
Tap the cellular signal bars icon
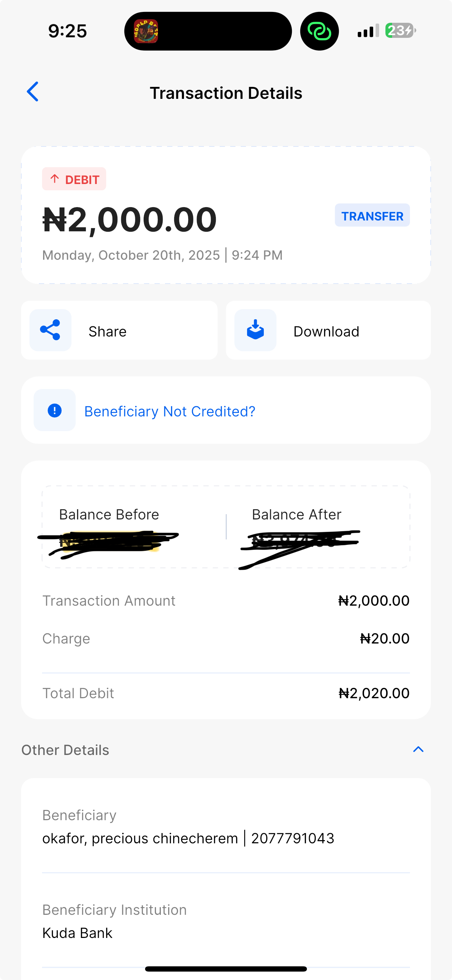(x=368, y=30)
